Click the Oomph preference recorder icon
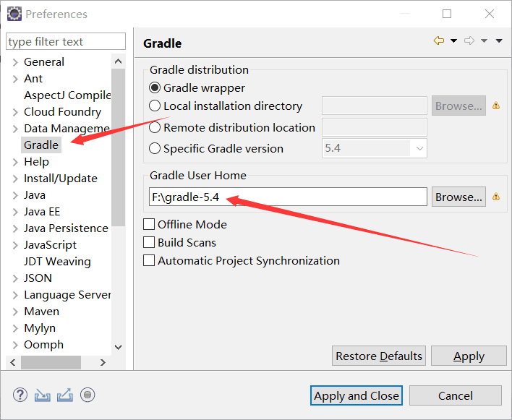The width and height of the screenshot is (512, 420). pos(88,395)
